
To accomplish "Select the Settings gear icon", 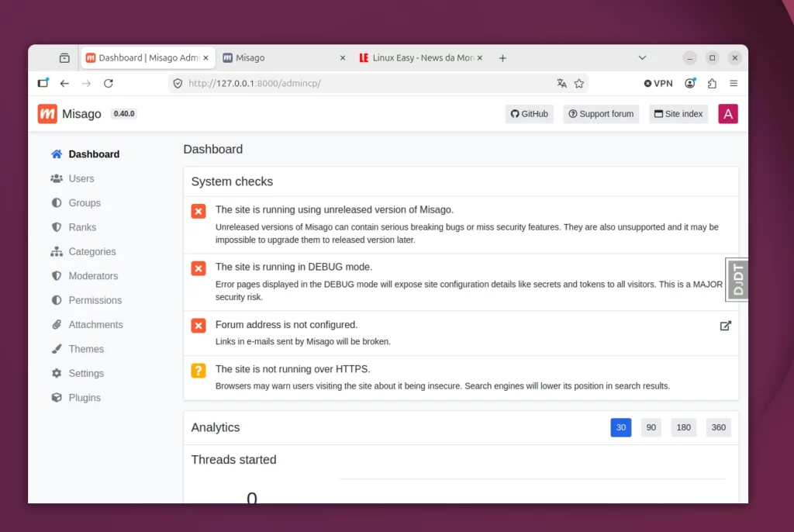I will 56,373.
